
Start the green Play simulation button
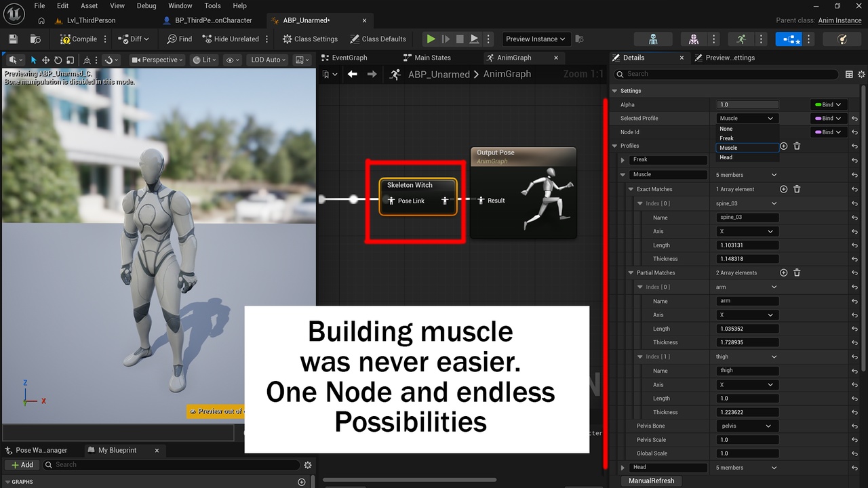[431, 39]
